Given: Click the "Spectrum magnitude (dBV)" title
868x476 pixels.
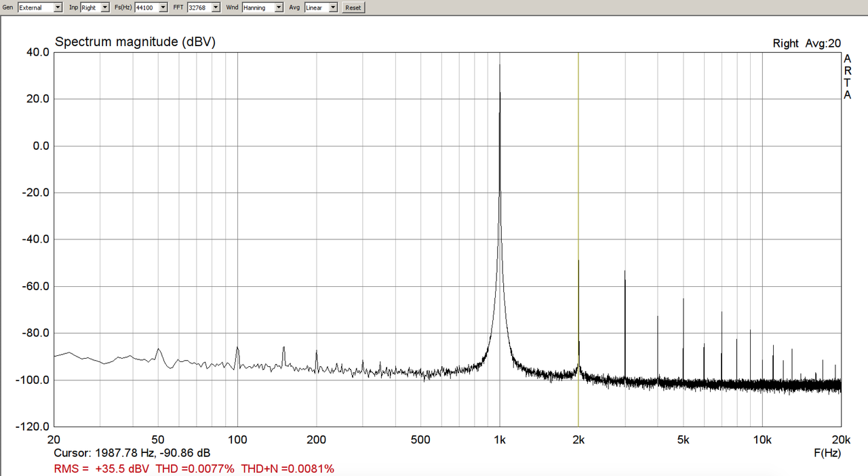Looking at the screenshot, I should tap(135, 41).
